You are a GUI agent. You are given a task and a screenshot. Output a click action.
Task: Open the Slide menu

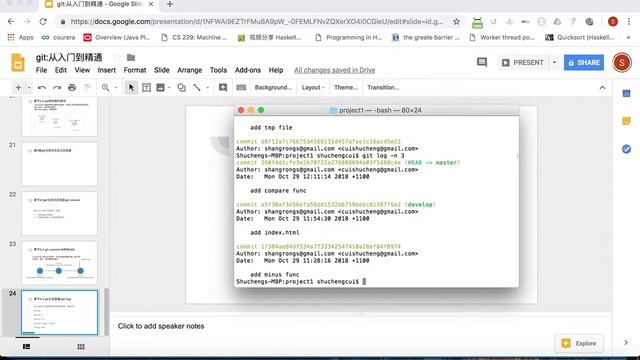point(162,70)
